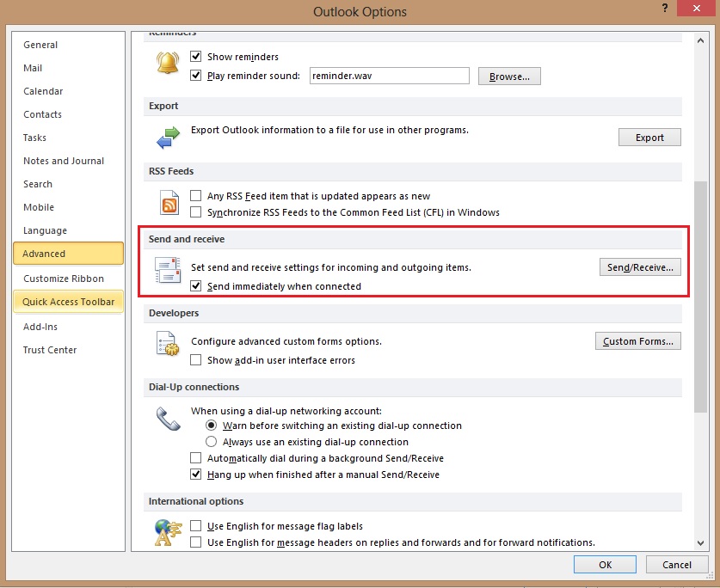Open the Notes and Journal category
720x588 pixels.
pyautogui.click(x=69, y=161)
